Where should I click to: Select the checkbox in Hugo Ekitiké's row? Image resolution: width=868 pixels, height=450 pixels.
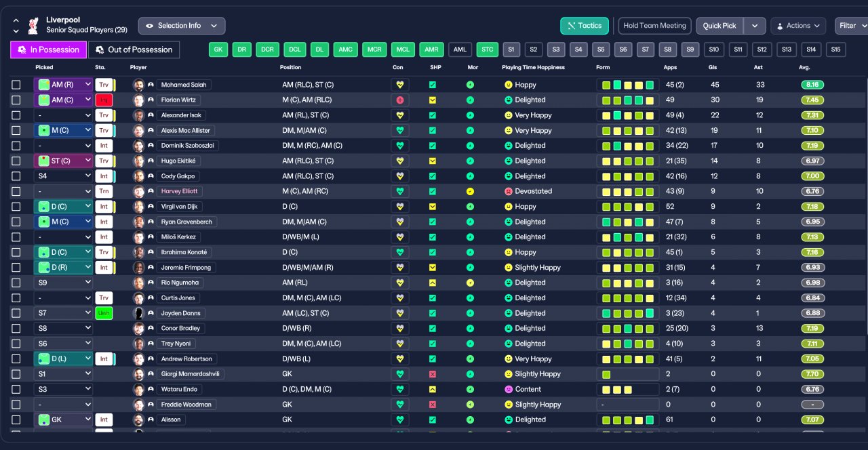pyautogui.click(x=16, y=161)
